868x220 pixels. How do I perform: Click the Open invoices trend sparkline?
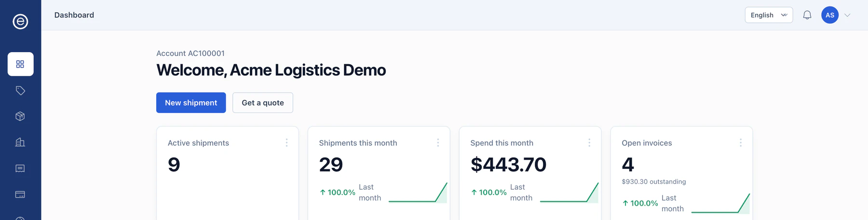(721, 204)
